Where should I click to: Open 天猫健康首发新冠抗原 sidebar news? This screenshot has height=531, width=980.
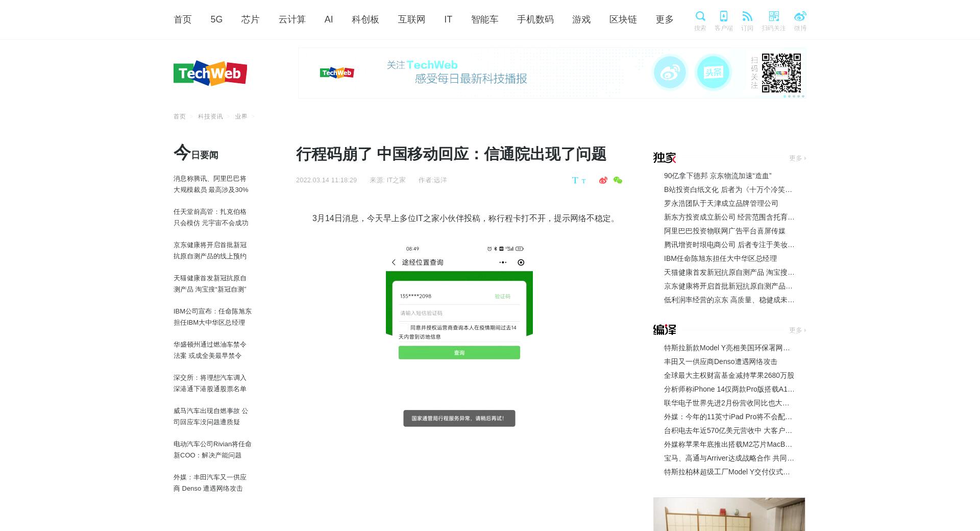210,284
